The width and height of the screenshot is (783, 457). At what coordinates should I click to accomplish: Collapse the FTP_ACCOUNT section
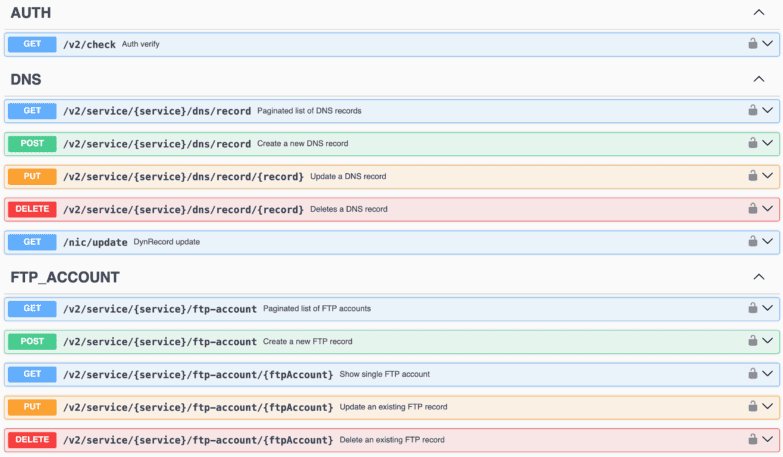(759, 277)
